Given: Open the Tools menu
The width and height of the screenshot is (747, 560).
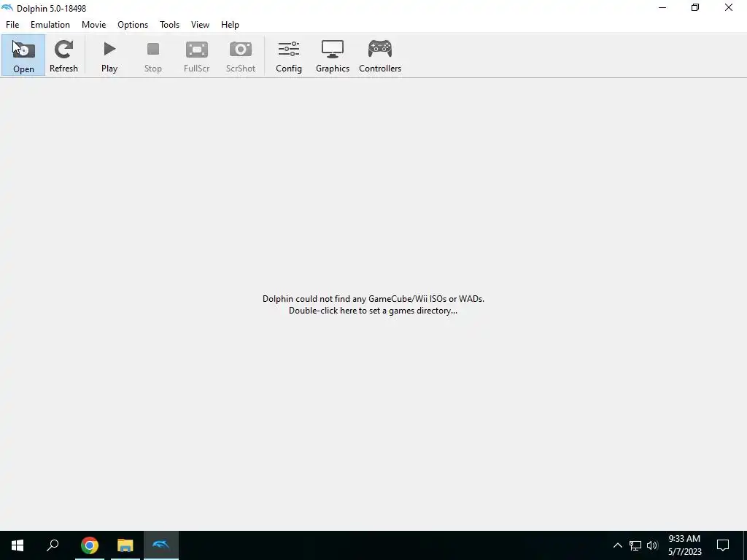Looking at the screenshot, I should (169, 25).
